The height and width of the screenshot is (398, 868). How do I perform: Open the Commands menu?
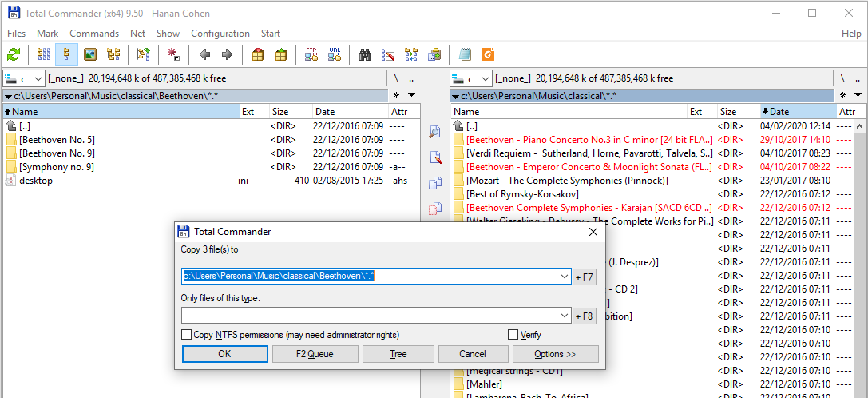tap(94, 34)
